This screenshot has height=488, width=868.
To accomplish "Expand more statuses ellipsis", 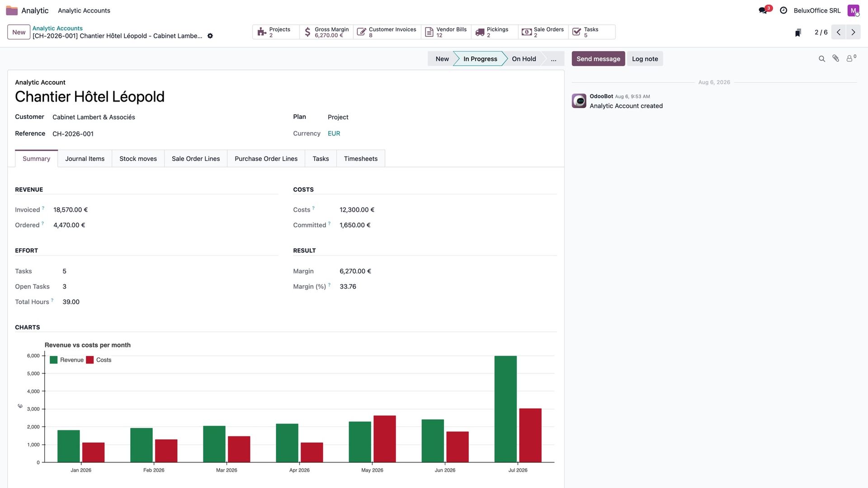I will click(x=553, y=59).
